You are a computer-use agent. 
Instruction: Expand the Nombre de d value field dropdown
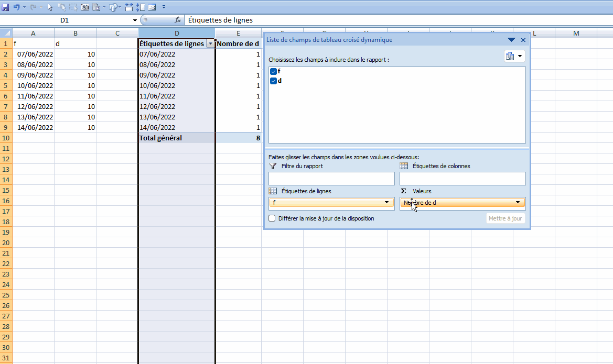[x=518, y=202]
